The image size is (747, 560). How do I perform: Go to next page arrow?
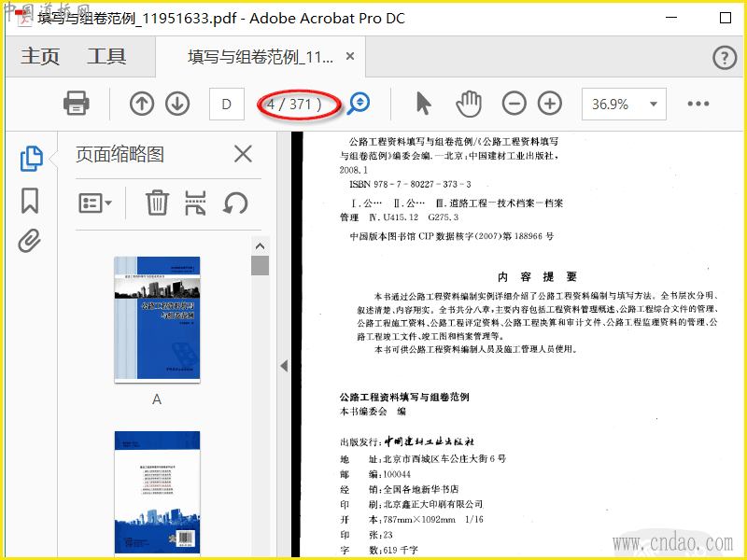click(x=177, y=104)
